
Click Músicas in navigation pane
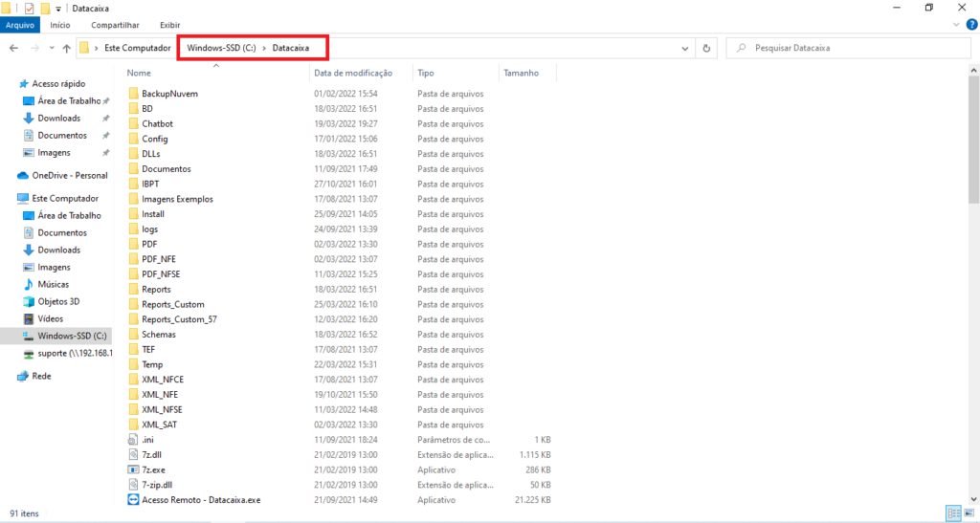(x=54, y=284)
